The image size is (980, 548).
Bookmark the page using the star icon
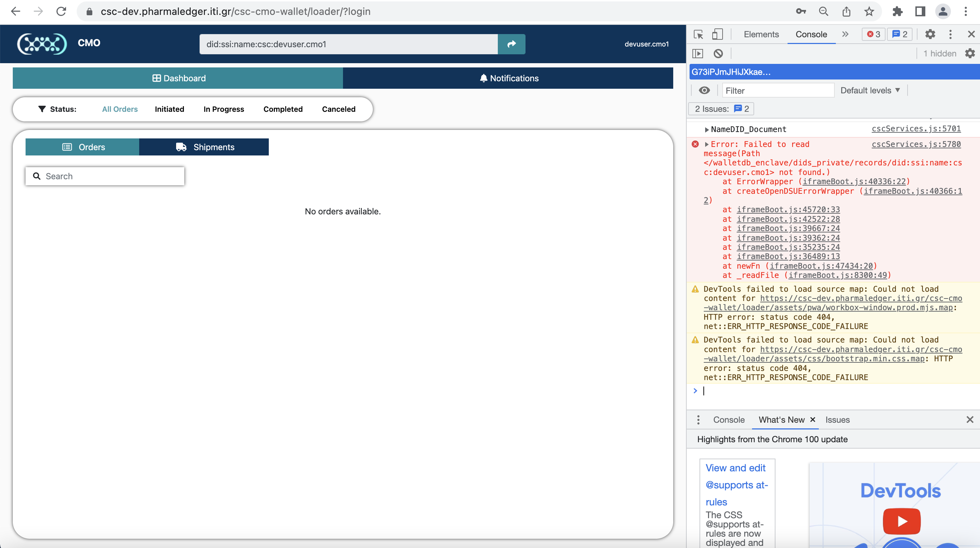pos(869,11)
